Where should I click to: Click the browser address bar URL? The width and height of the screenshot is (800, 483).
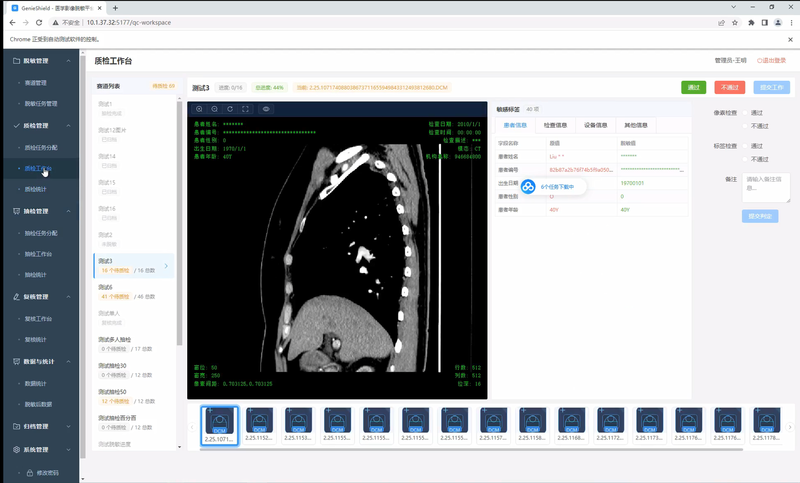pos(129,22)
